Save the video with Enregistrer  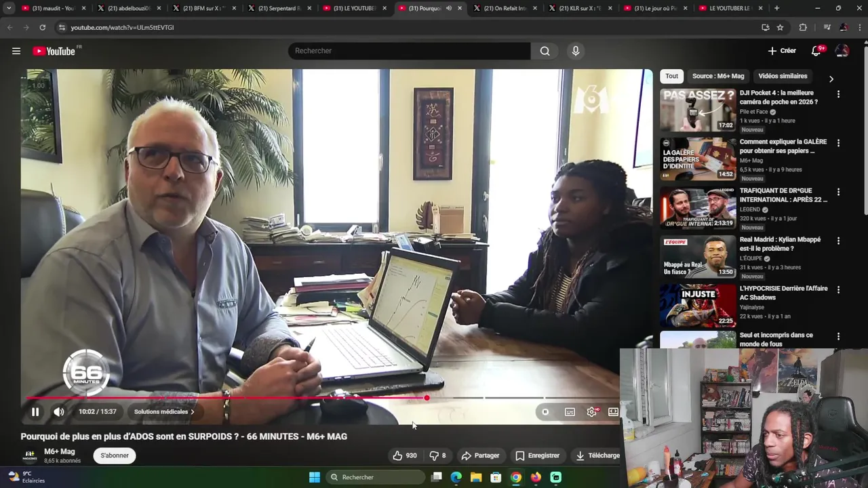(537, 455)
